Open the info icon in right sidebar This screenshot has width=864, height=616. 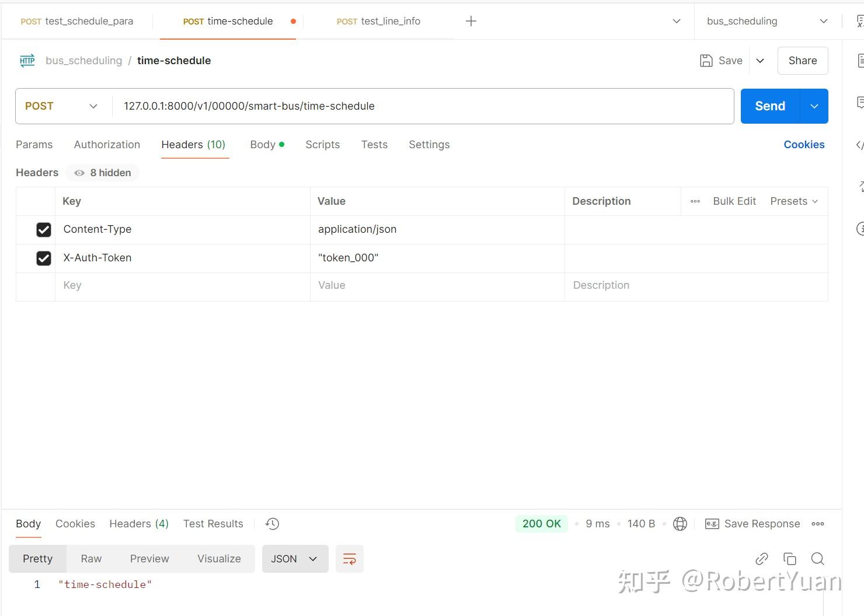(x=860, y=229)
